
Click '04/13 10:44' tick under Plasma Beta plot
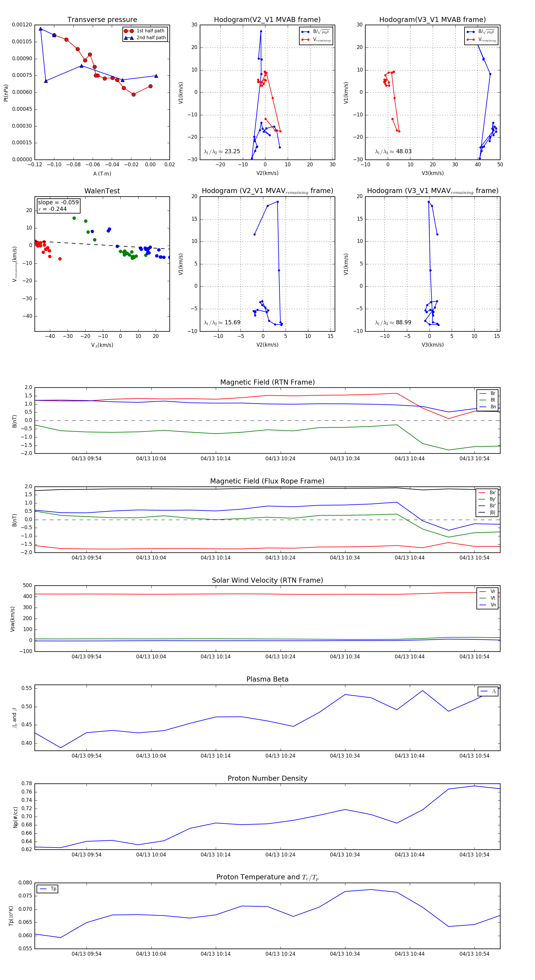coord(409,756)
